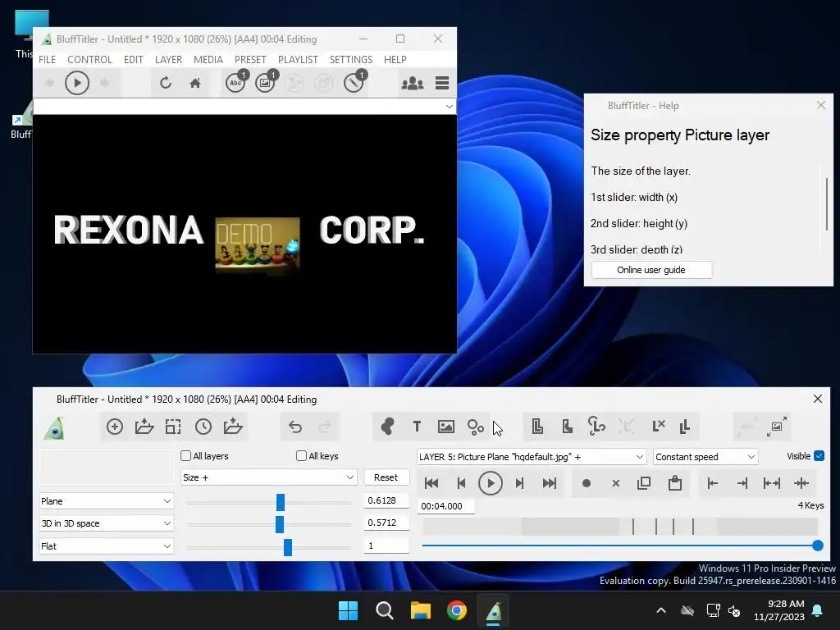The height and width of the screenshot is (630, 840).
Task: Open the Size + property dropdown
Action: pyautogui.click(x=268, y=477)
